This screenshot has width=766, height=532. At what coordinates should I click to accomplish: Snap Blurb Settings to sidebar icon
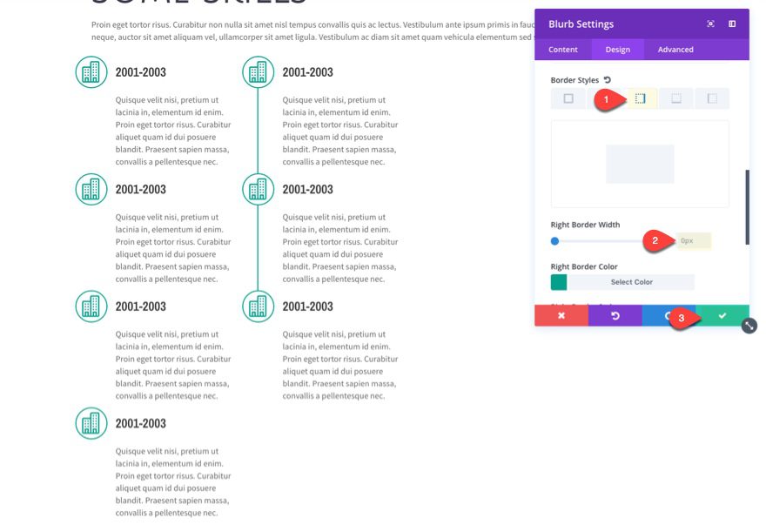tap(732, 24)
